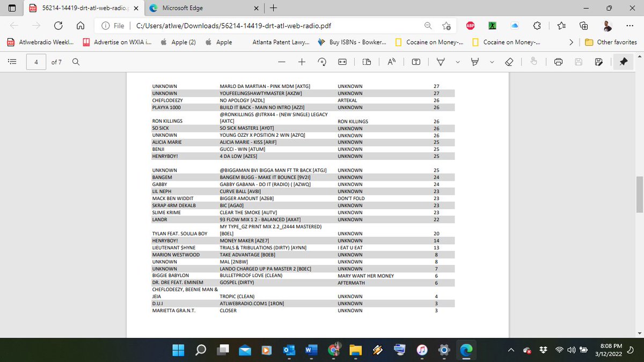Open the Extensions puzzle menu
Screen dimensions: 644x362
tap(537, 25)
